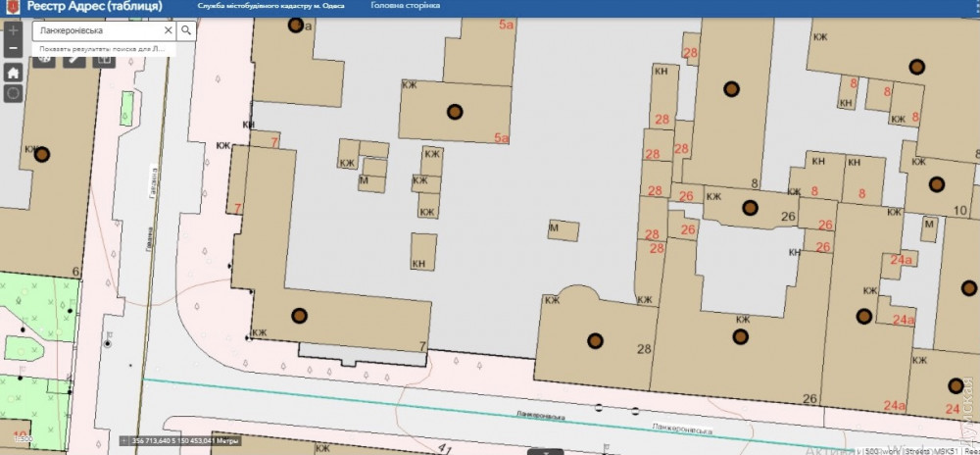Viewport: 980px width, 455px height.
Task: Zoom in on the map
Action: coord(14,29)
